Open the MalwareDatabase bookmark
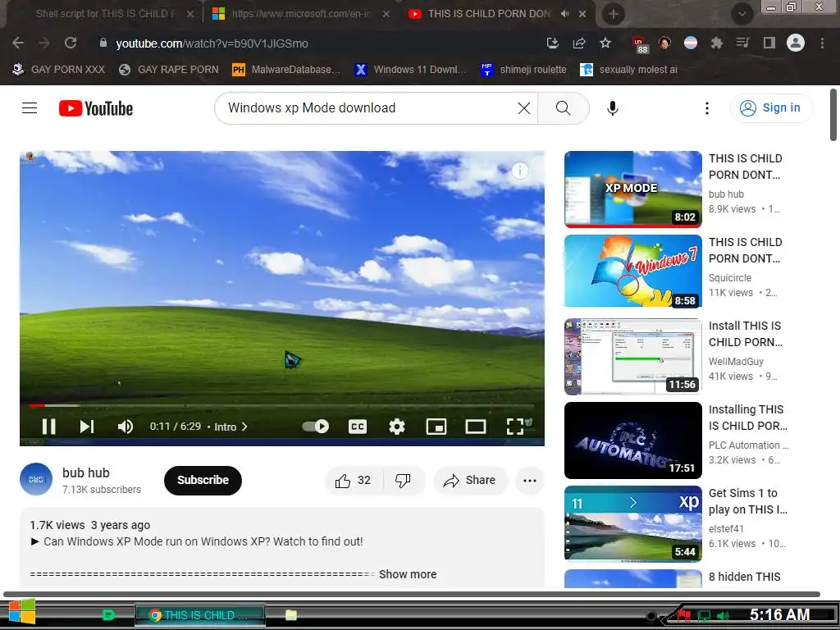The width and height of the screenshot is (840, 630). (286, 70)
